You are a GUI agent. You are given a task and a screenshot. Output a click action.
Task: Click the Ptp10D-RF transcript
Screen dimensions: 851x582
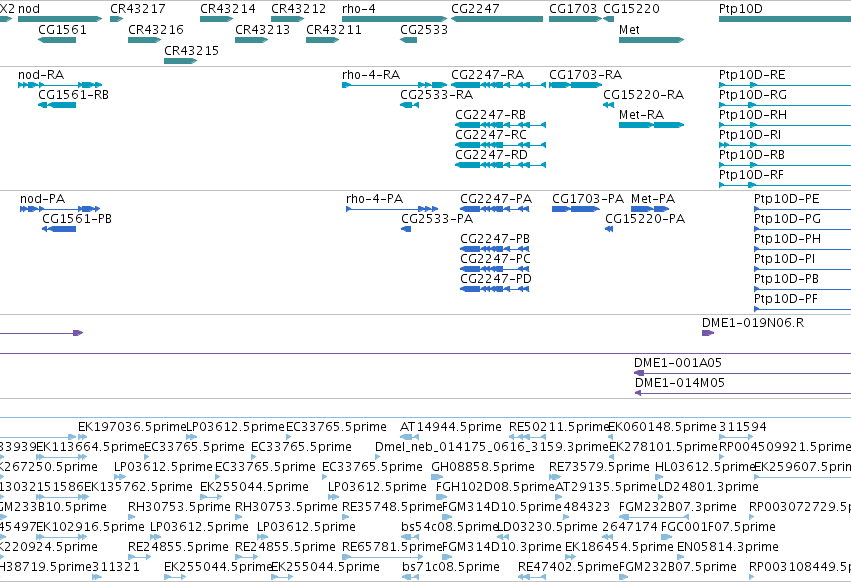[x=751, y=175]
